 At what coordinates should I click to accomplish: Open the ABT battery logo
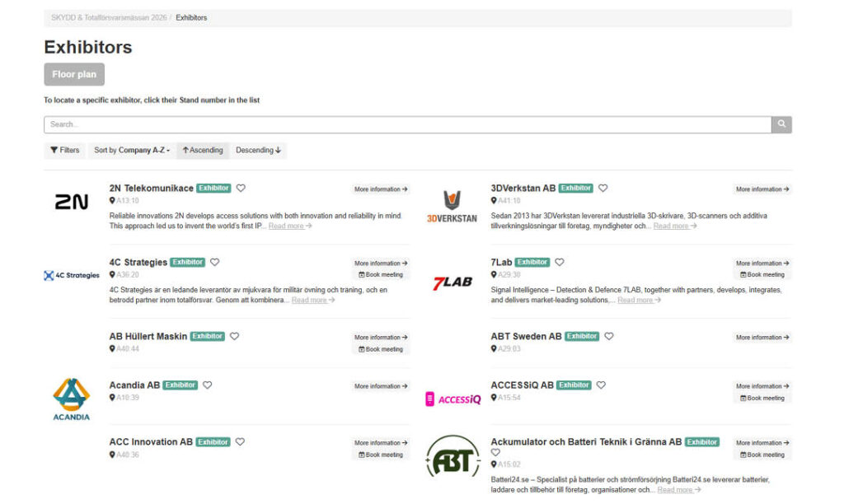tap(452, 457)
